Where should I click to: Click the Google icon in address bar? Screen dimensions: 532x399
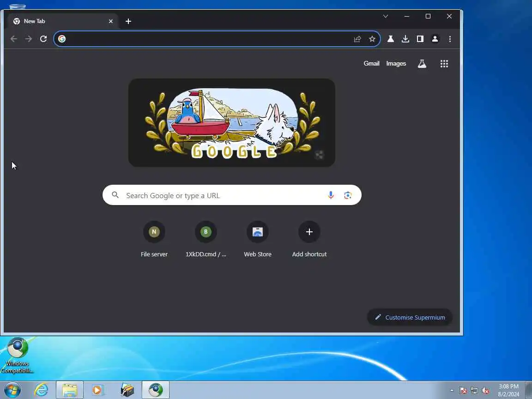pyautogui.click(x=62, y=39)
